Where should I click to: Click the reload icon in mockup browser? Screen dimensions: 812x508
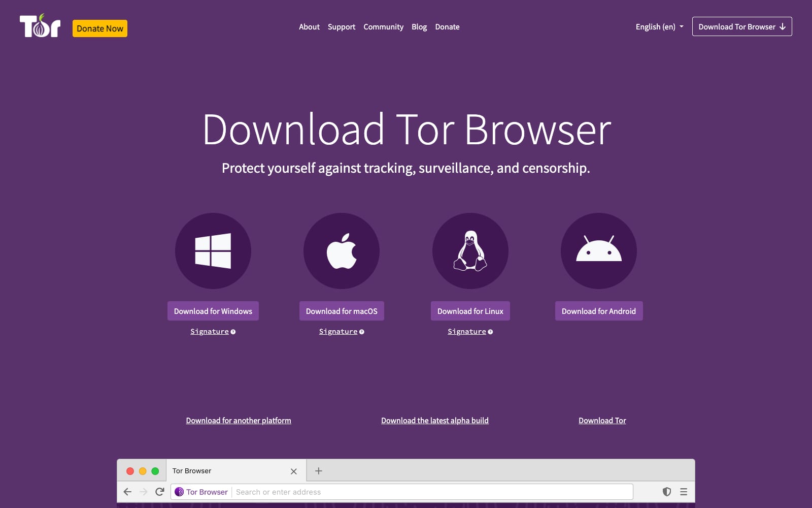(x=160, y=492)
